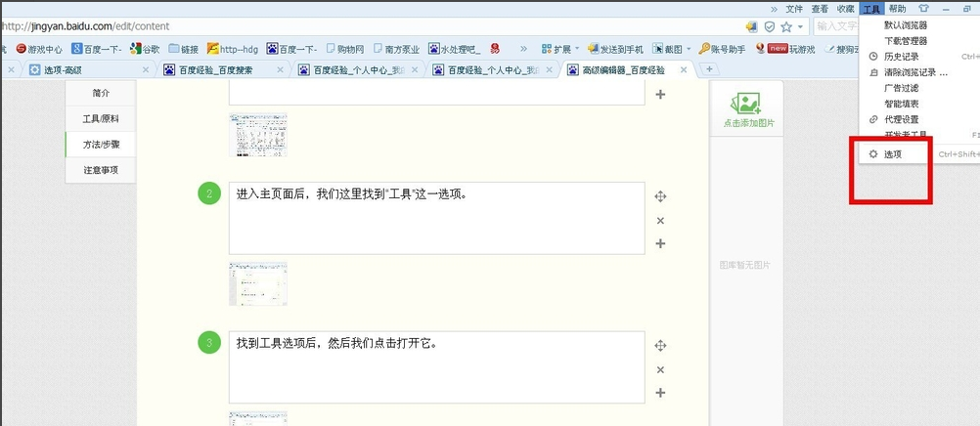Open the 帮助 menu
This screenshot has width=980, height=426.
coord(897,9)
